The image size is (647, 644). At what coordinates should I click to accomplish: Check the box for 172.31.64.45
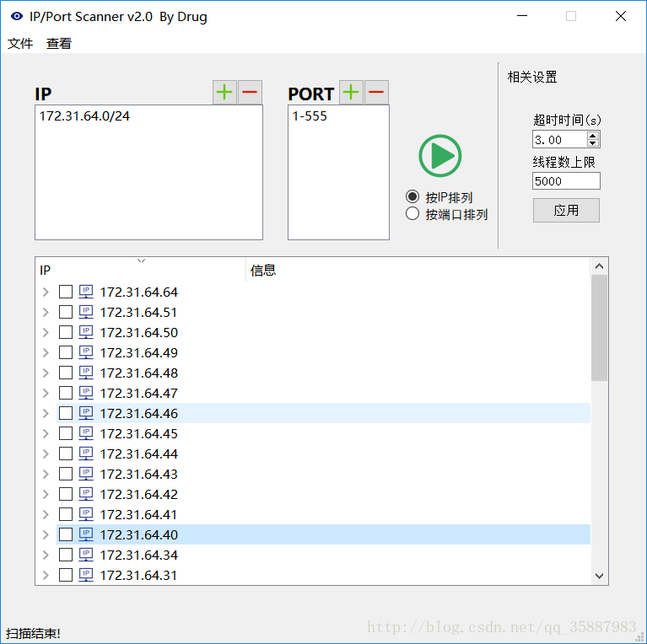[x=66, y=433]
